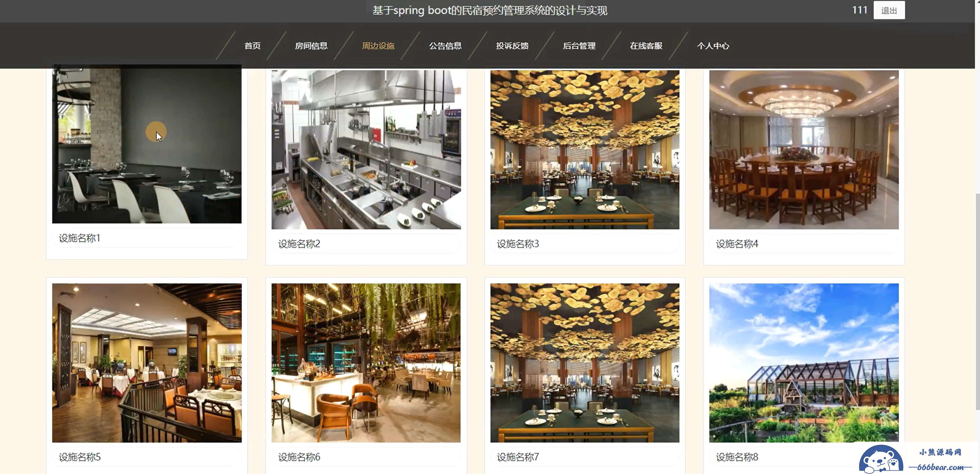Image resolution: width=980 pixels, height=474 pixels.
Task: Click the 设施名称2 title text
Action: pos(299,244)
